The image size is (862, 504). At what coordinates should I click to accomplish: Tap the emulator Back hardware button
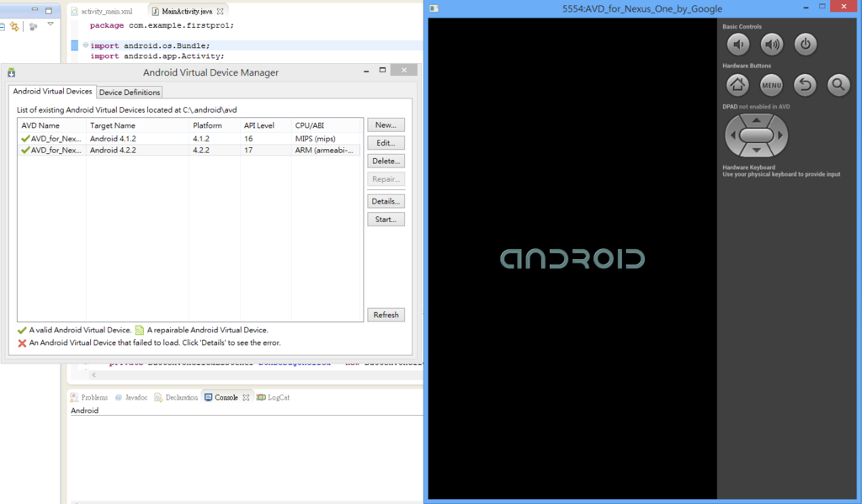click(805, 85)
